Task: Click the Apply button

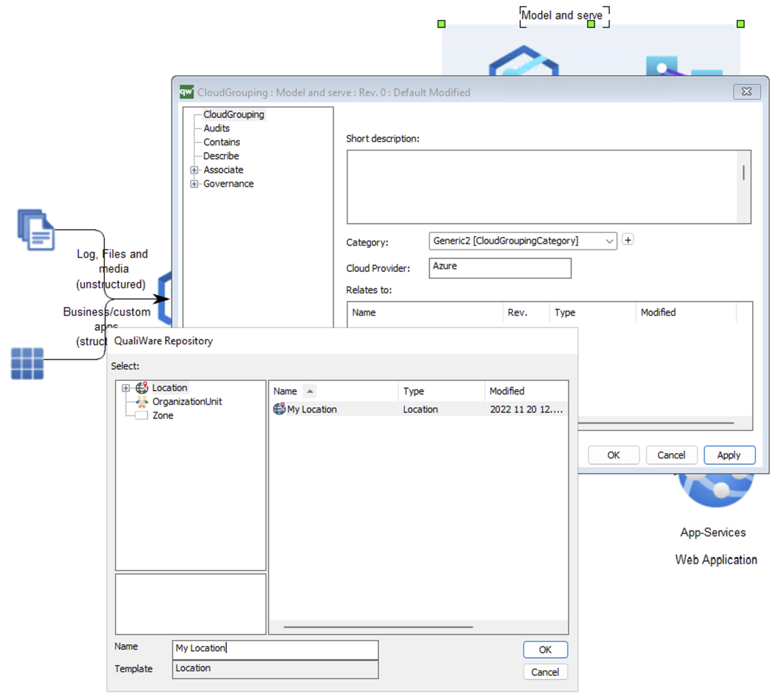Action: (x=729, y=455)
